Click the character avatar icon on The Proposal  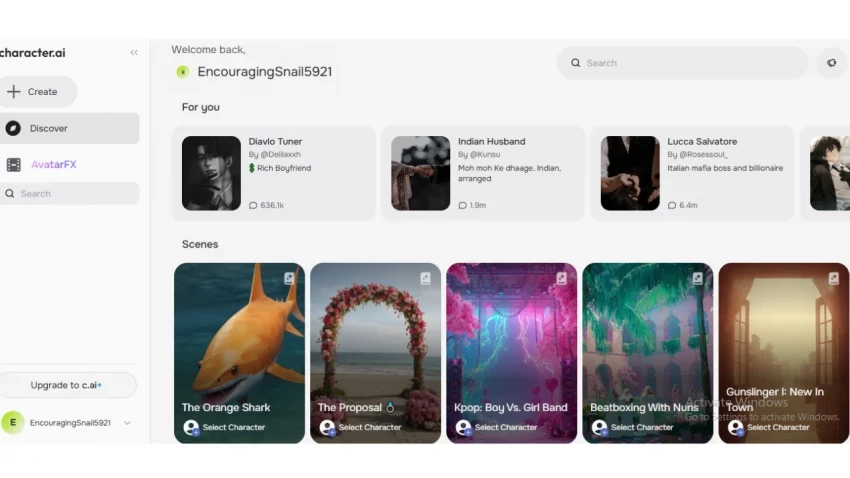(x=327, y=428)
